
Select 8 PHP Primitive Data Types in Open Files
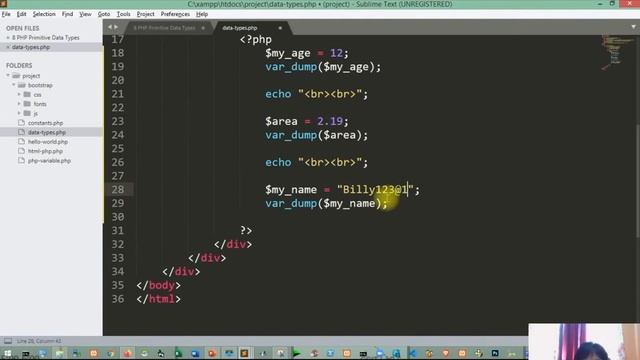[x=45, y=38]
